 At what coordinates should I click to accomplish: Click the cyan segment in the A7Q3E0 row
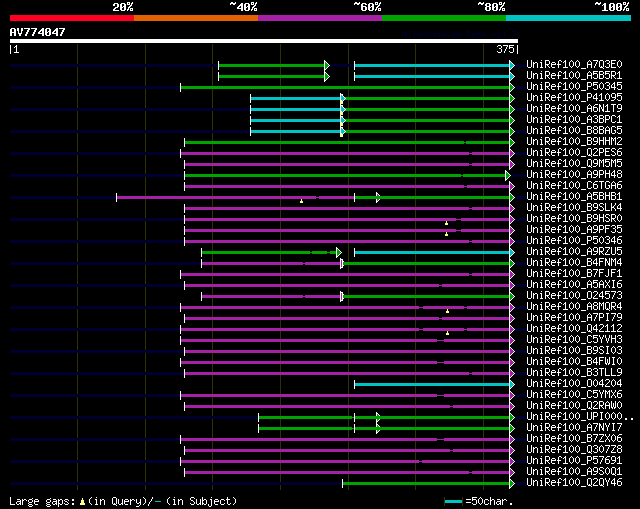coord(432,65)
